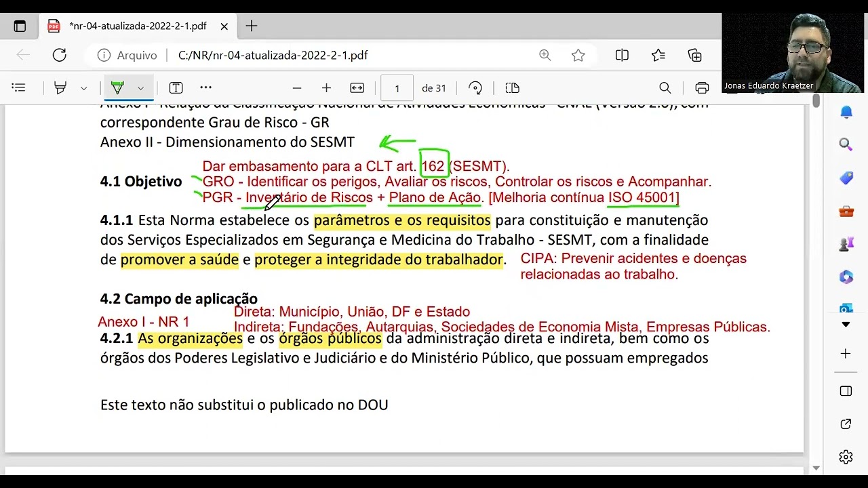
Task: Click the scrollbar down arrow
Action: 816,468
